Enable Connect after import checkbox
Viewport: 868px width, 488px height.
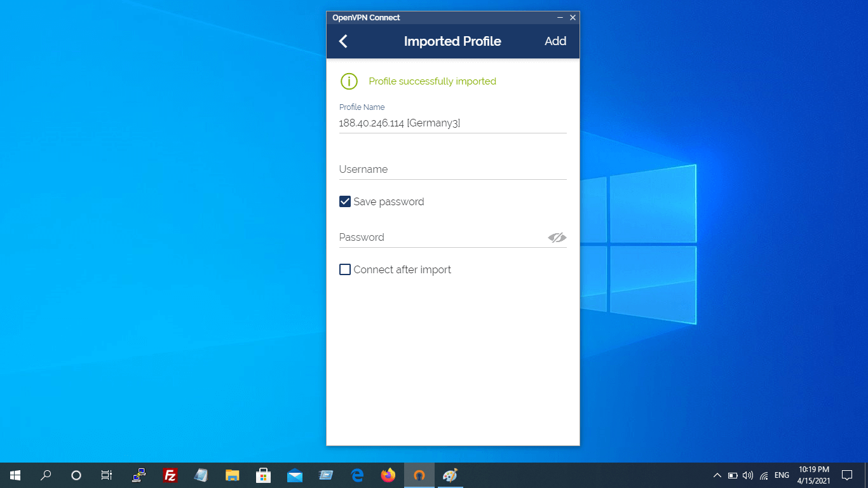point(345,269)
